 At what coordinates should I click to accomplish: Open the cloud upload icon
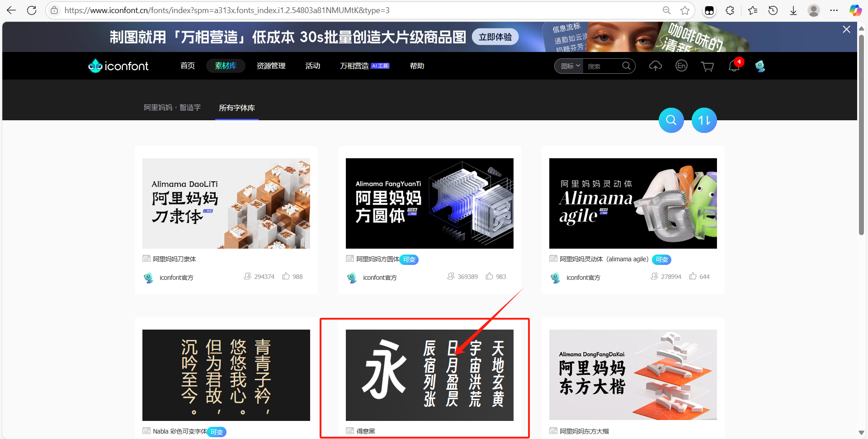point(656,66)
